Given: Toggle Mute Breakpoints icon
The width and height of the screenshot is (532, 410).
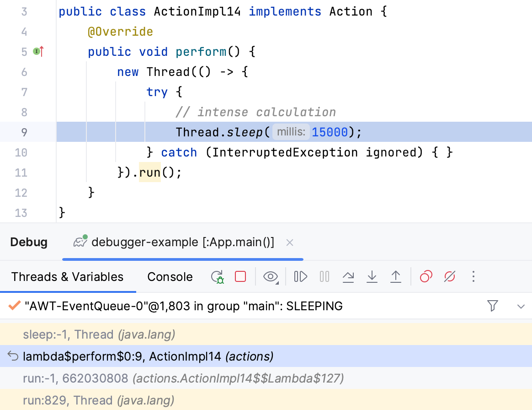Looking at the screenshot, I should [450, 276].
